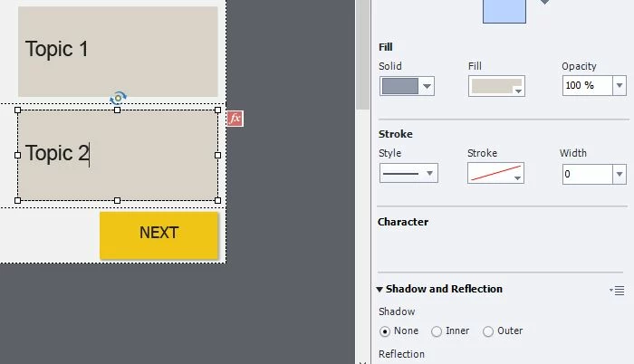The width and height of the screenshot is (634, 364).
Task: Open the Opacity dropdown arrow
Action: pos(620,86)
